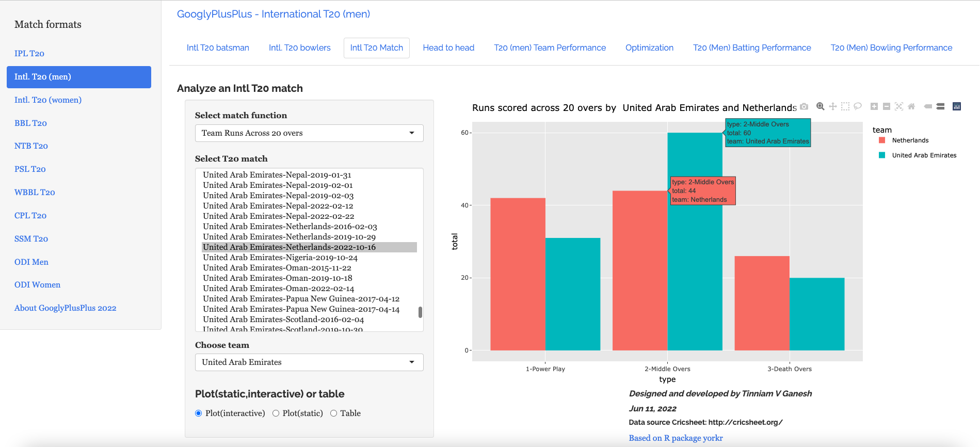Choose the Box Select tool

point(845,107)
